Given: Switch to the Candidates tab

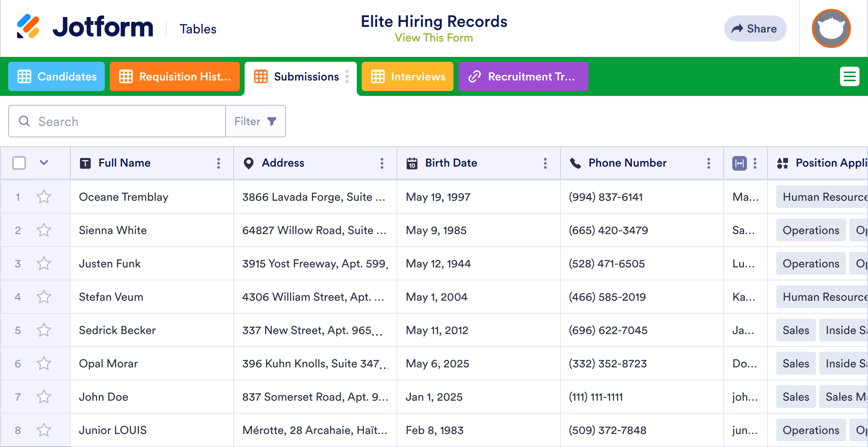Looking at the screenshot, I should click(57, 76).
